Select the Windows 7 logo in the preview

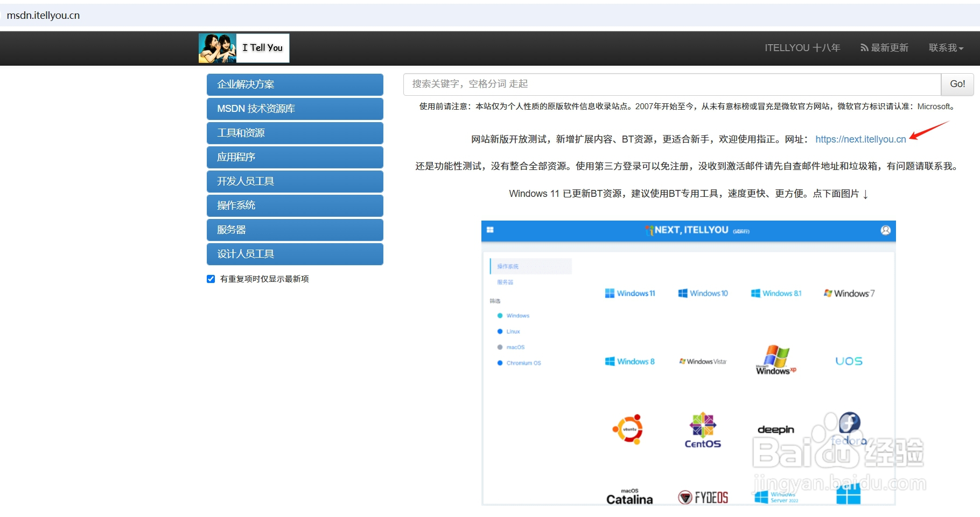[x=849, y=293]
